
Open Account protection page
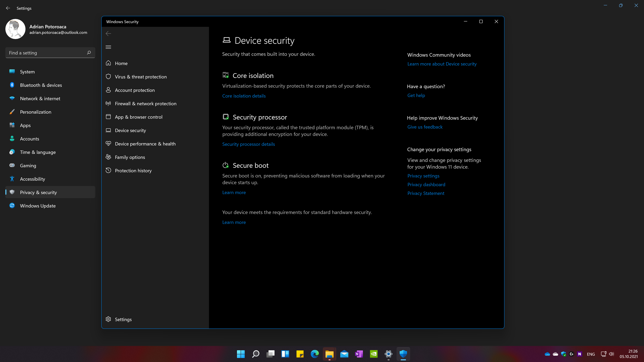[155, 90]
